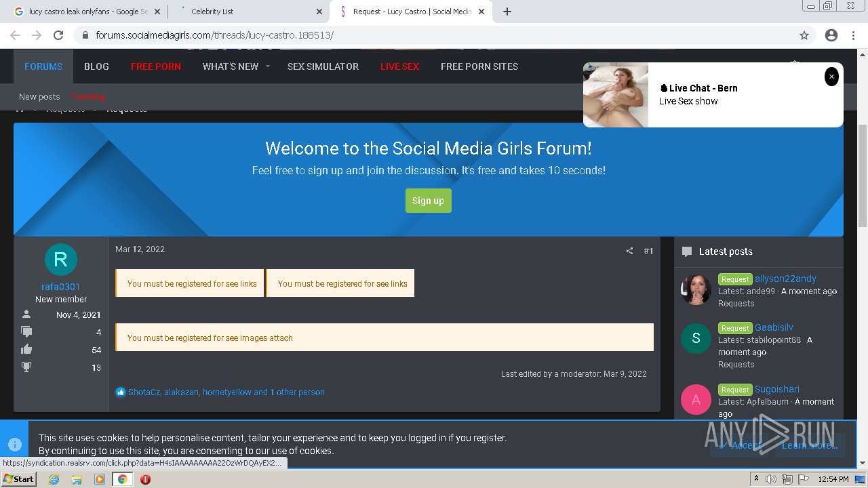Viewport: 868px width, 488px height.
Task: Open media player taskbar icon
Action: tap(100, 479)
